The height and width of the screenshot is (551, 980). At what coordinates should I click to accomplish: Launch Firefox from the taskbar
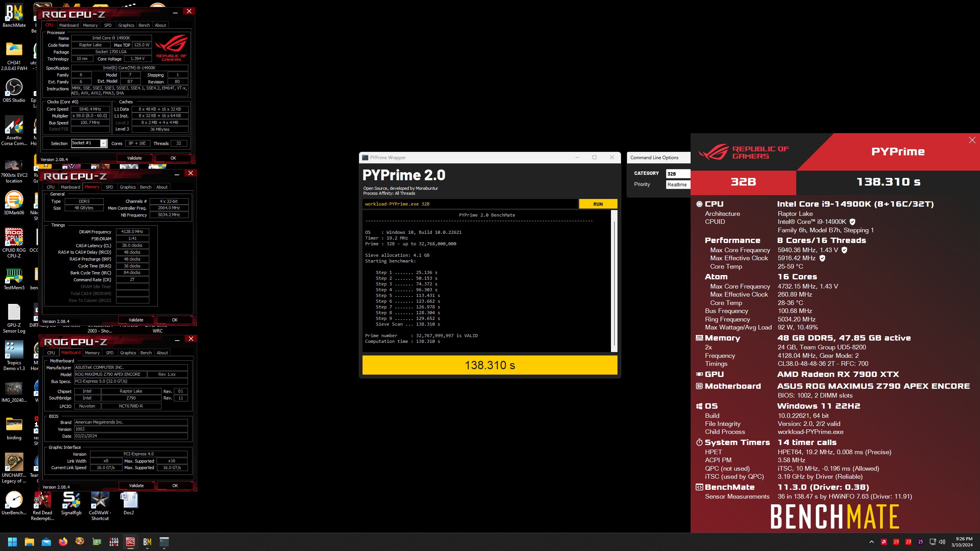pos(63,542)
